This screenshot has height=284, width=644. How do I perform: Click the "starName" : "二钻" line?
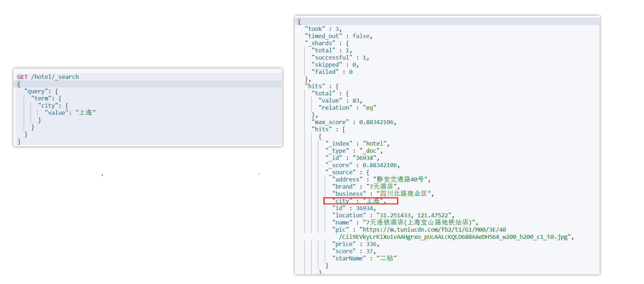pyautogui.click(x=364, y=258)
